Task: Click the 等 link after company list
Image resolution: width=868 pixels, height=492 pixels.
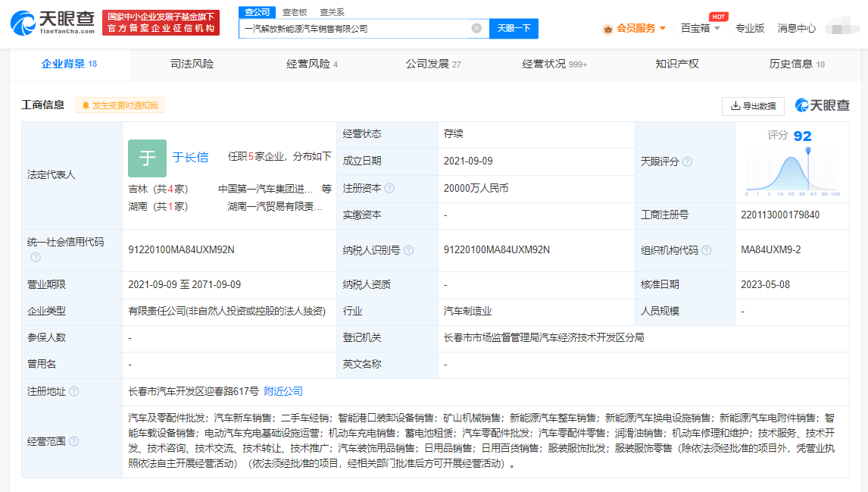Action: 326,190
